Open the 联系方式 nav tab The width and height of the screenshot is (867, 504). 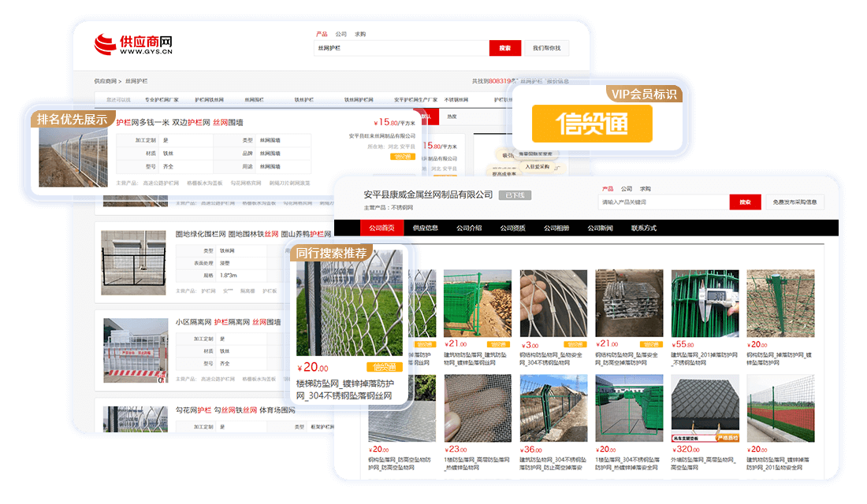point(644,228)
